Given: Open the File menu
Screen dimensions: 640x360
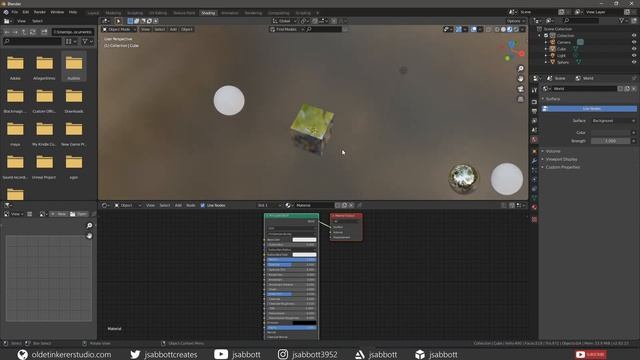Looking at the screenshot, I should (15, 12).
